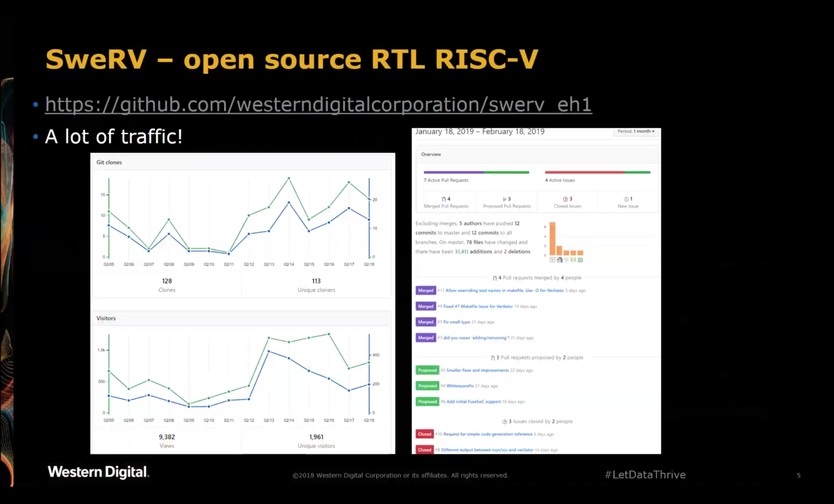The image size is (834, 504).
Task: Click Merged badge next to PR #9
Action: [426, 306]
